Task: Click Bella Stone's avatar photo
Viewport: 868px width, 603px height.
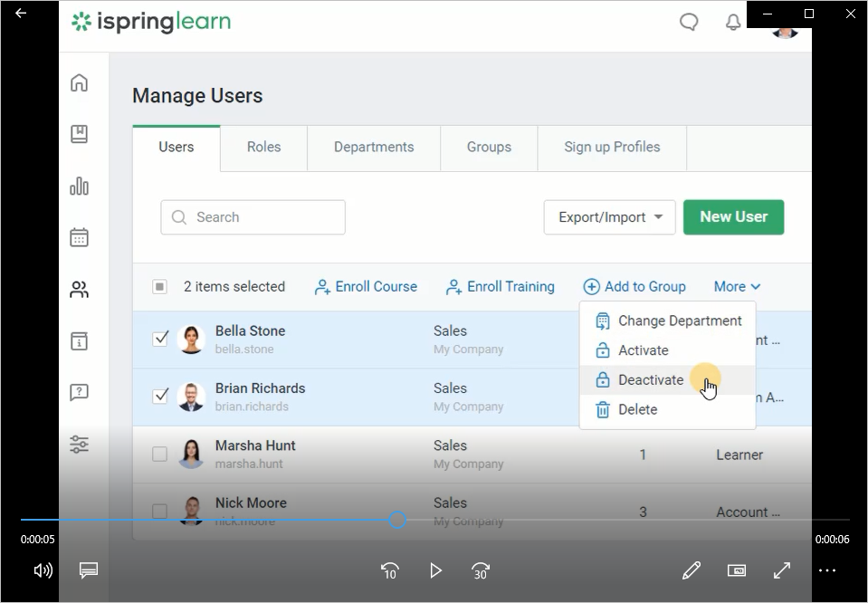Action: [x=191, y=339]
